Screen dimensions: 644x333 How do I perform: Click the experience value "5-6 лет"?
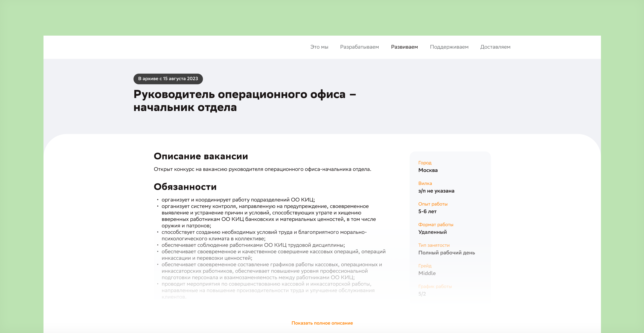pyautogui.click(x=427, y=212)
